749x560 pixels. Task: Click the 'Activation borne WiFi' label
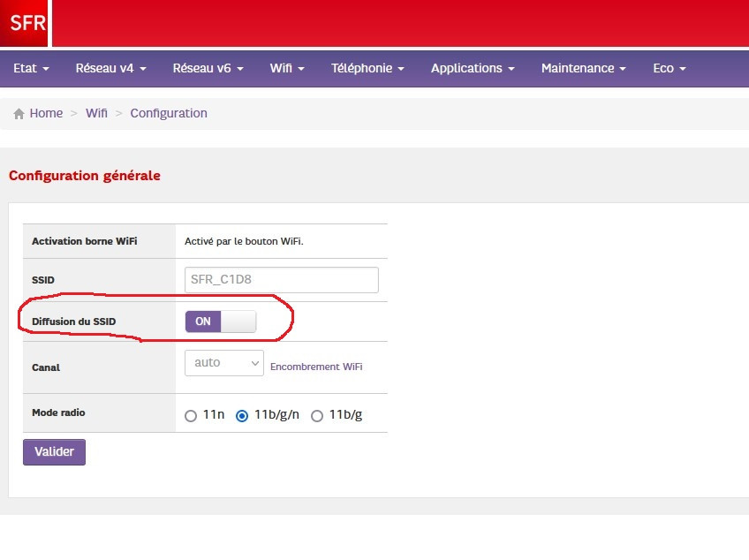coord(85,241)
